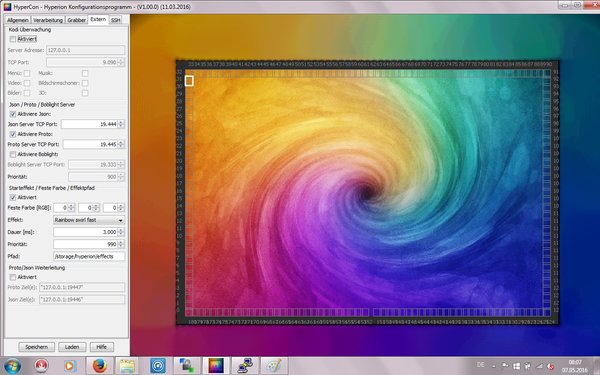Toggle the Bilder checkbox

pos(27,93)
